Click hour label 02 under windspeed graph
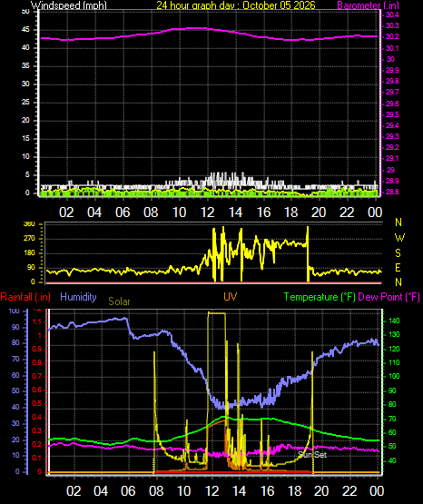This screenshot has width=423, height=504. coord(66,212)
